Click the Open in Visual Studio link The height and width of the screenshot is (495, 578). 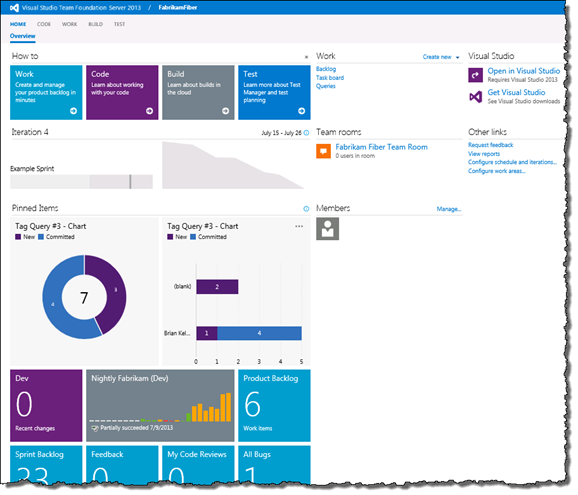[524, 71]
